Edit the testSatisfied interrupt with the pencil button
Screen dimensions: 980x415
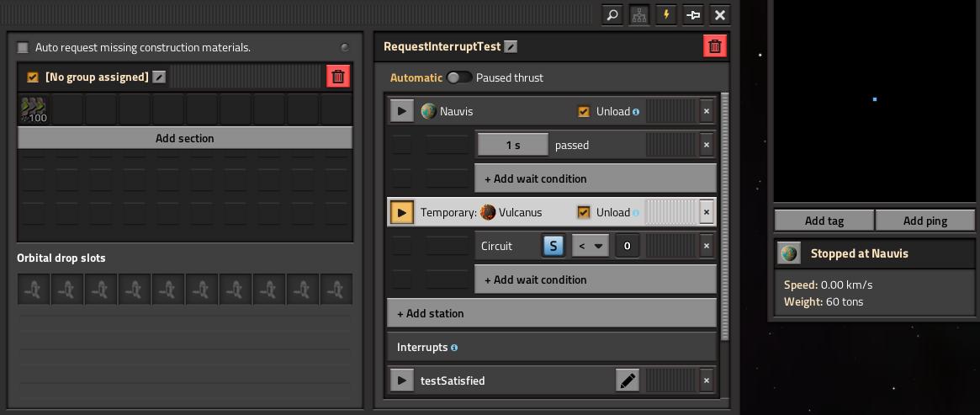(x=628, y=380)
